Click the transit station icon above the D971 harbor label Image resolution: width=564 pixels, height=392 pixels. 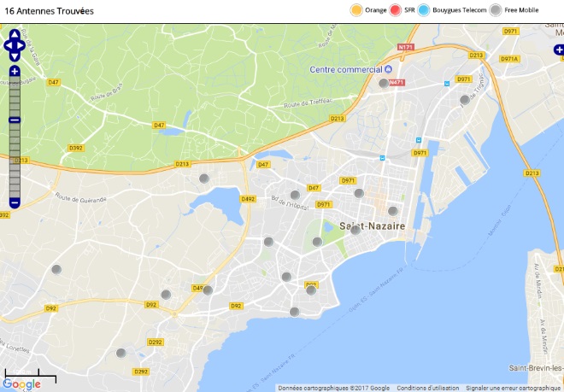pyautogui.click(x=419, y=140)
